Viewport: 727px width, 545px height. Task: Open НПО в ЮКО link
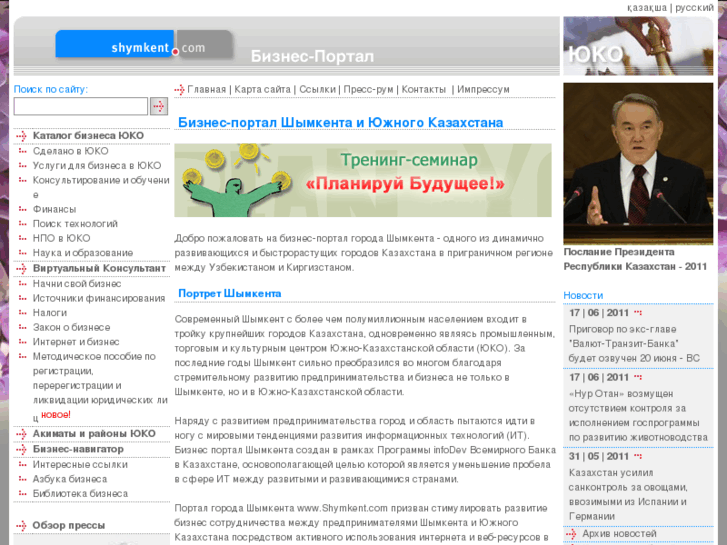62,238
